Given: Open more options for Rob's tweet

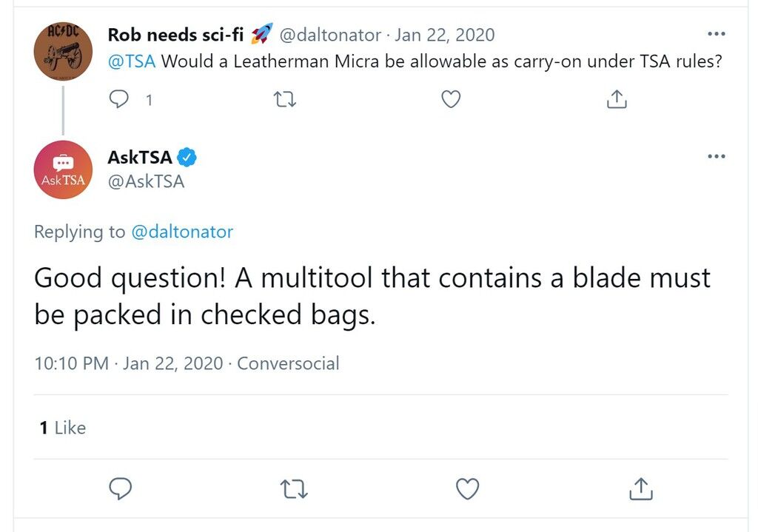Looking at the screenshot, I should pos(716,34).
